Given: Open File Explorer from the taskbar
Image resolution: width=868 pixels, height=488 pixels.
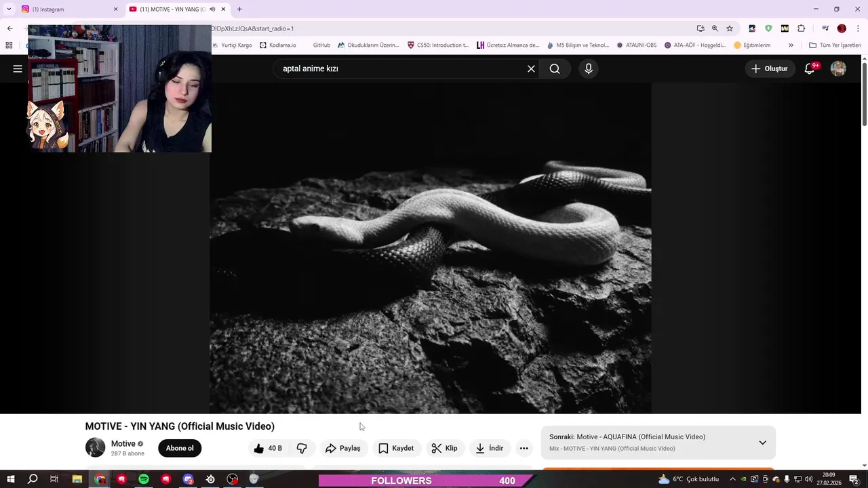Looking at the screenshot, I should coord(77,479).
